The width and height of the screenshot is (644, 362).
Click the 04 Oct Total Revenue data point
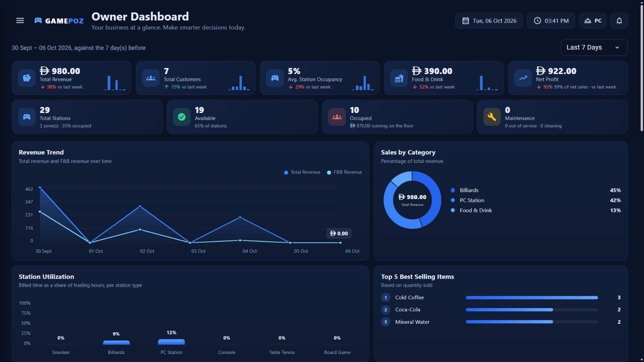tap(240, 217)
